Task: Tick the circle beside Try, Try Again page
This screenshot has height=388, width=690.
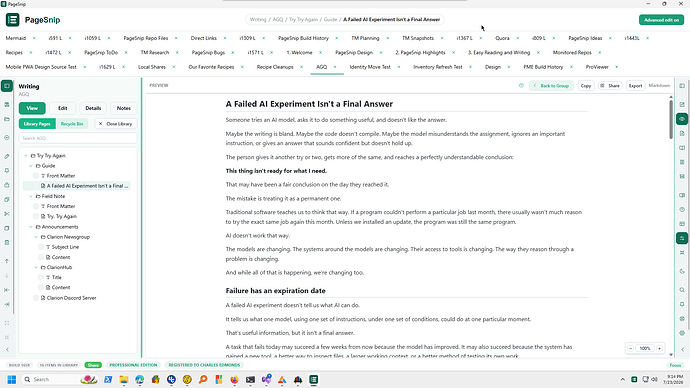Action: 36,216
